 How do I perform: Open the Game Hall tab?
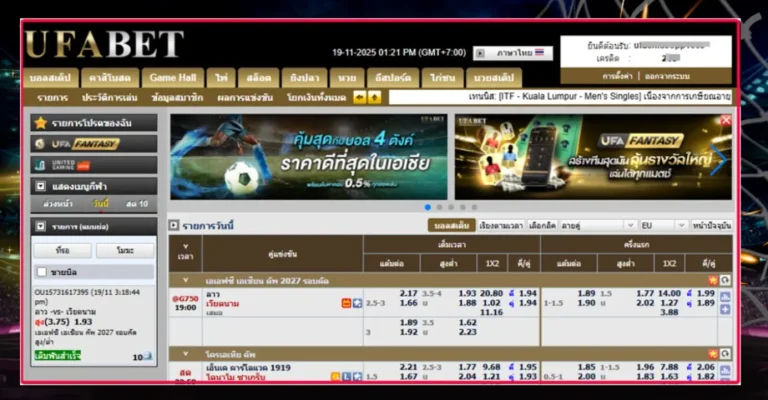tap(173, 77)
